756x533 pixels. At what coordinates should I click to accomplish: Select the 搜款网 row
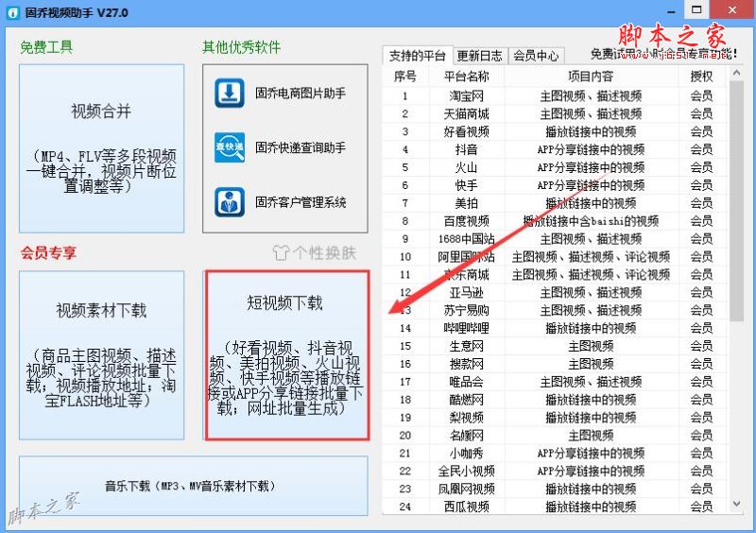(555, 364)
